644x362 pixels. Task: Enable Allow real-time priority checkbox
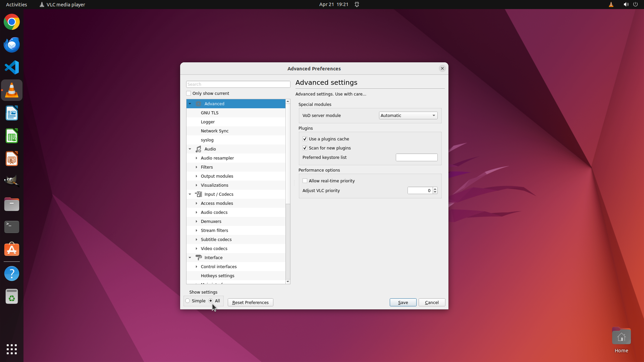pyautogui.click(x=305, y=181)
